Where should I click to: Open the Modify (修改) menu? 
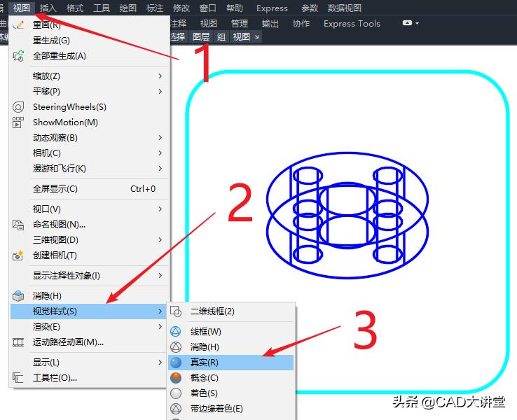click(181, 8)
